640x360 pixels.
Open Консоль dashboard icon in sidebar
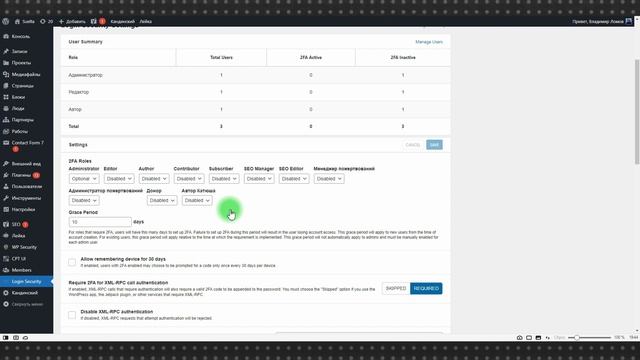click(6, 36)
